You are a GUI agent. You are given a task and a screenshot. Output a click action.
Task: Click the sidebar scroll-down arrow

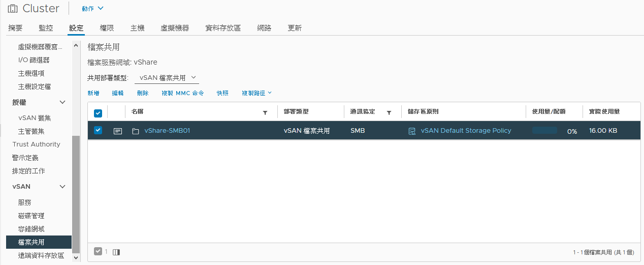coord(76,258)
